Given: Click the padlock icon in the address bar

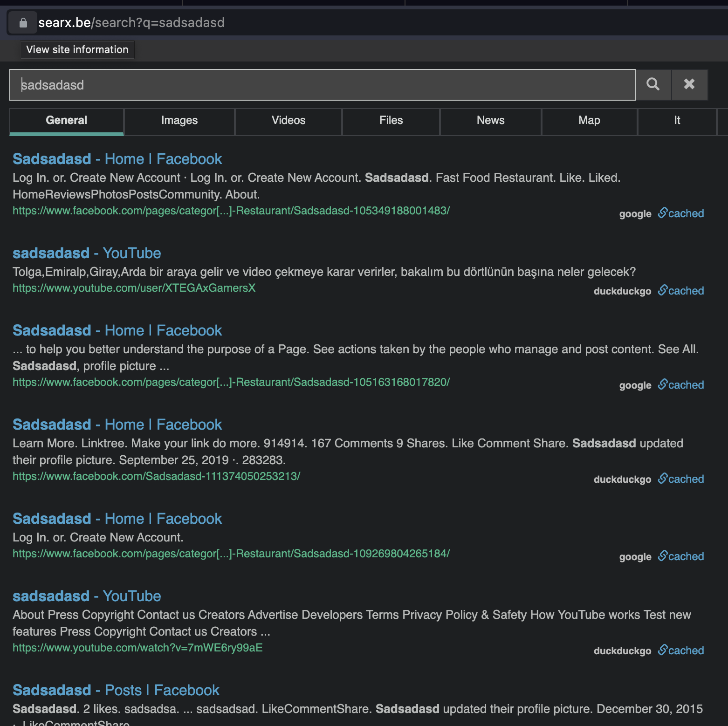Looking at the screenshot, I should [x=23, y=22].
